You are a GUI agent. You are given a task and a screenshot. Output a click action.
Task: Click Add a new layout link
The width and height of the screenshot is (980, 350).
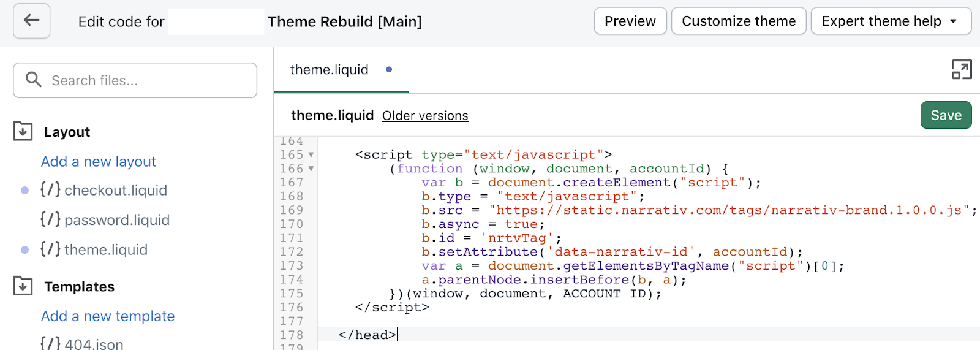tap(98, 161)
